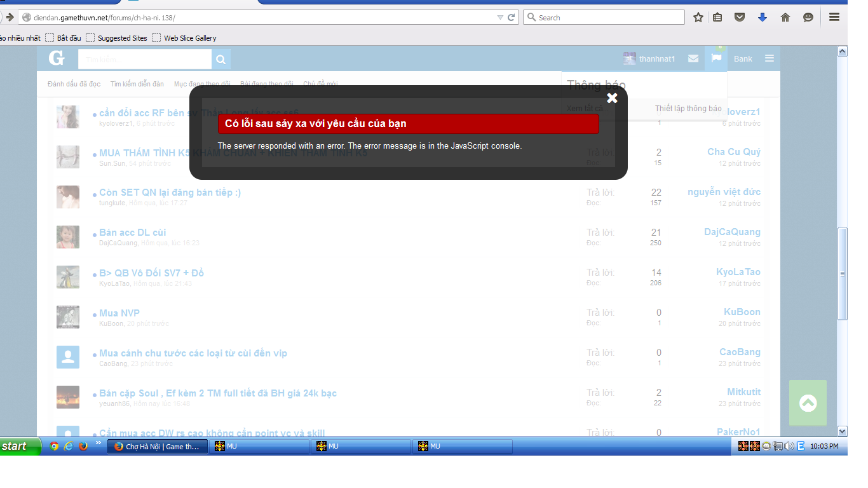Open Suggested Sites bookmark
This screenshot has height=488, width=868.
coord(117,38)
